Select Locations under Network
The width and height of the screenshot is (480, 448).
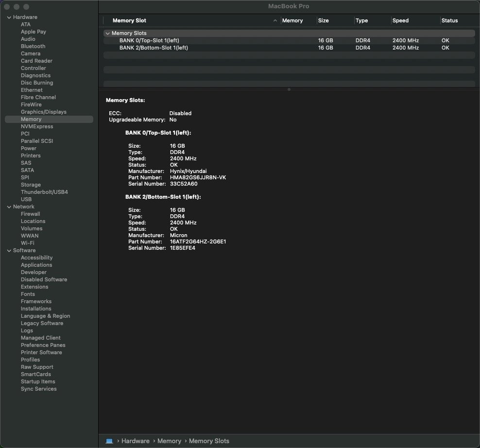33,222
